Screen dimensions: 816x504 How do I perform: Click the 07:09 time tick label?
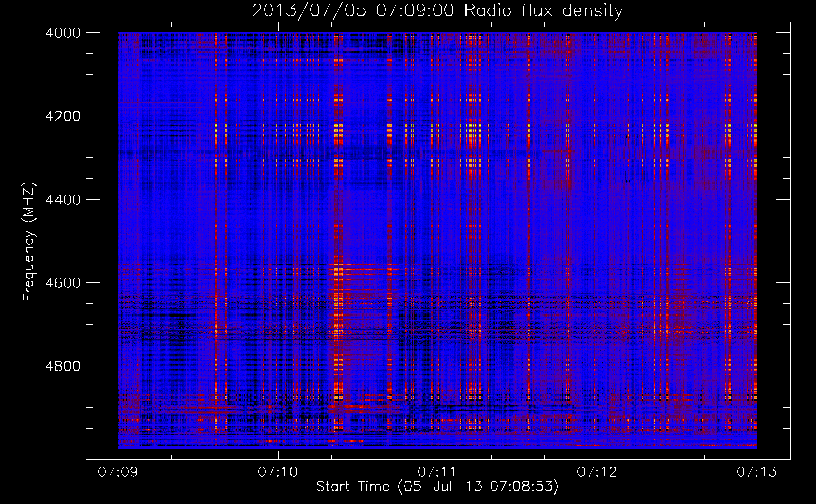coord(118,472)
